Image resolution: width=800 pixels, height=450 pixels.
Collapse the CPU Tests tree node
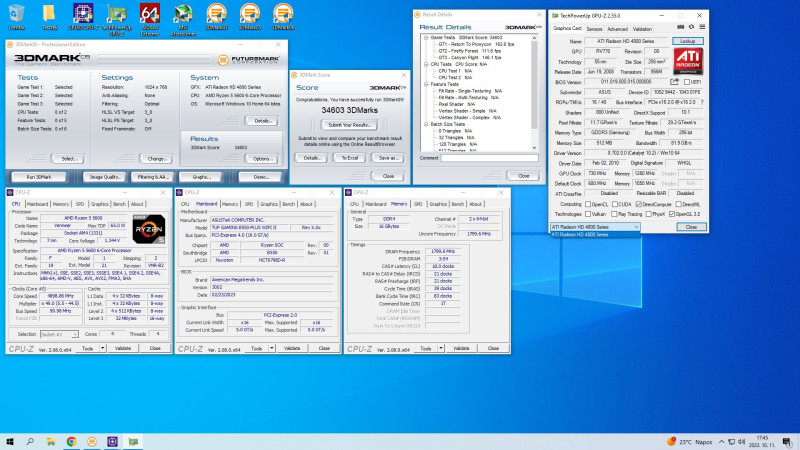[426, 64]
